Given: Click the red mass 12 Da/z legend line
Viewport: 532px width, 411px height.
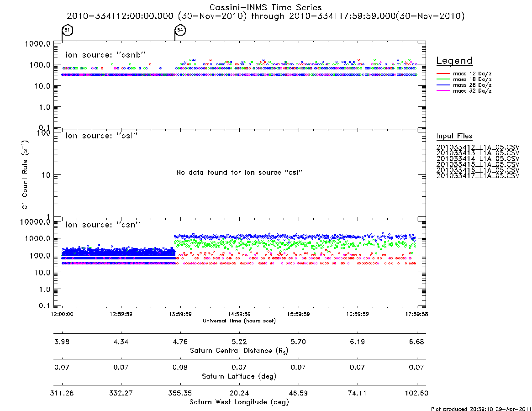Looking at the screenshot, I should click(443, 74).
